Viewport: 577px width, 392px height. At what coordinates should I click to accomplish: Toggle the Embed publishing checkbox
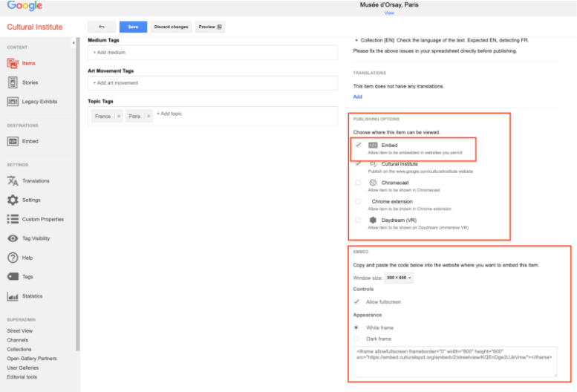coord(358,145)
